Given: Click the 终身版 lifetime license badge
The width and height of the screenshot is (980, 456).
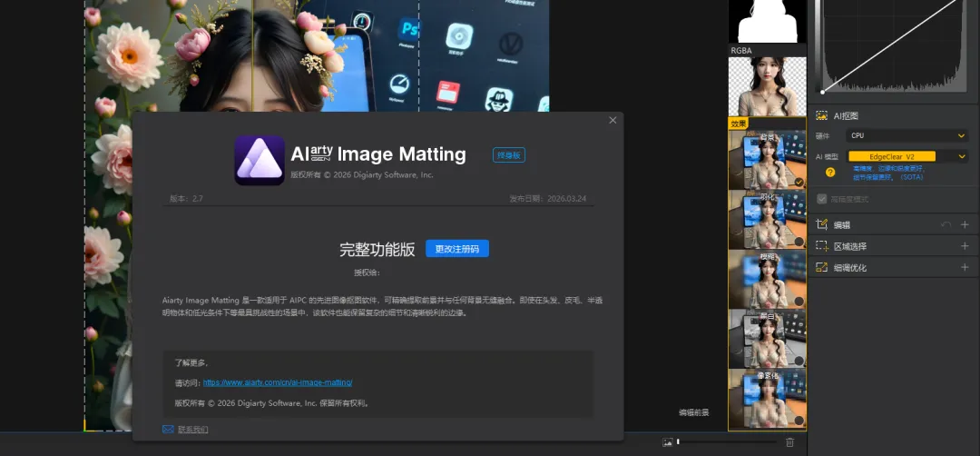Looking at the screenshot, I should pos(509,155).
